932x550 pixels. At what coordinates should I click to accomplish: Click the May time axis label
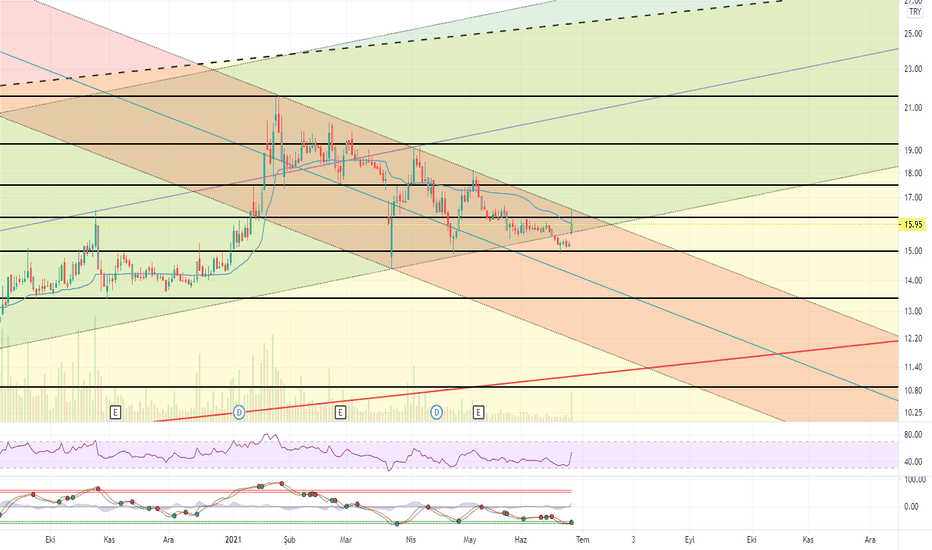click(x=470, y=540)
